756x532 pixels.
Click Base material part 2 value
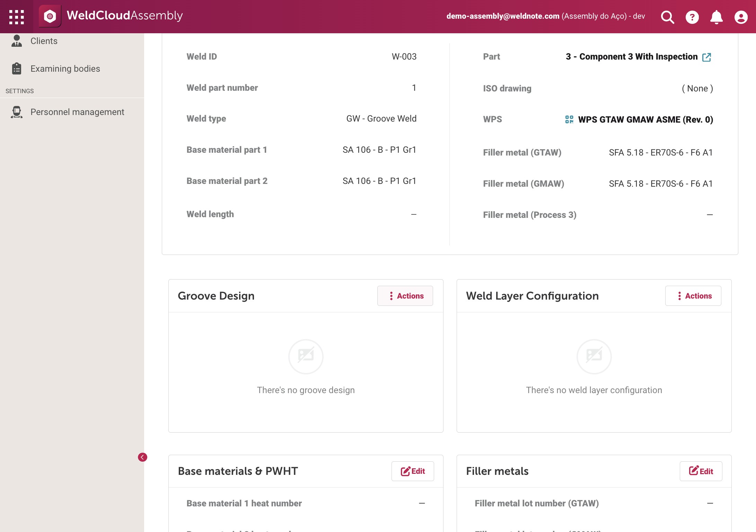[379, 181]
